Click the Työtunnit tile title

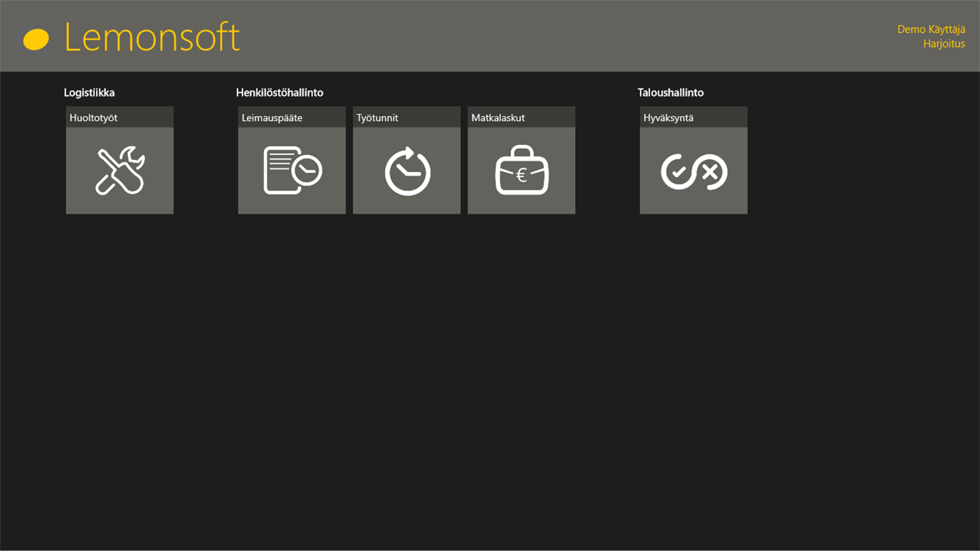click(377, 118)
